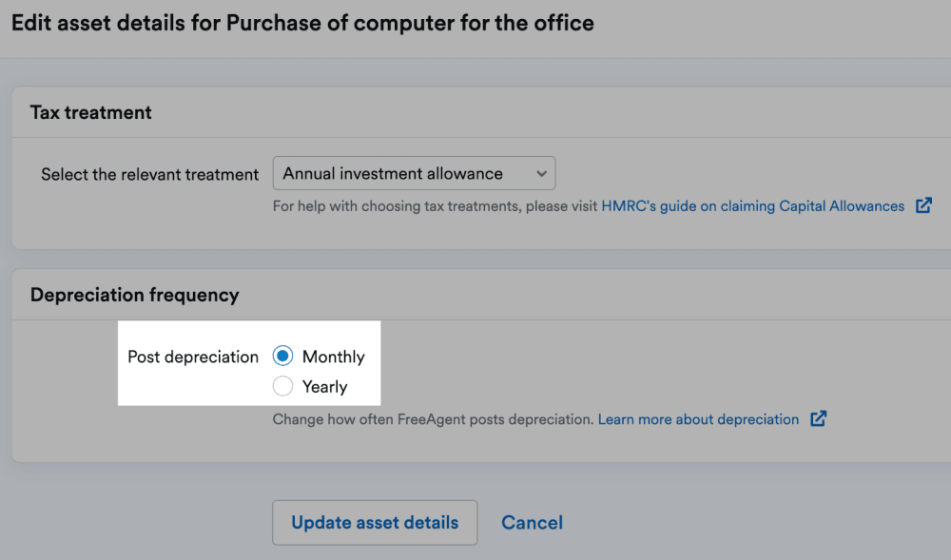Click the Depreciation frequency section heading
The width and height of the screenshot is (951, 560).
click(134, 295)
